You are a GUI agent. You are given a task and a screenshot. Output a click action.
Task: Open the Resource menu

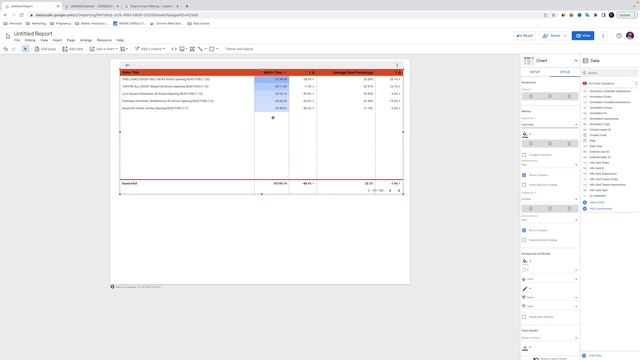tap(104, 40)
